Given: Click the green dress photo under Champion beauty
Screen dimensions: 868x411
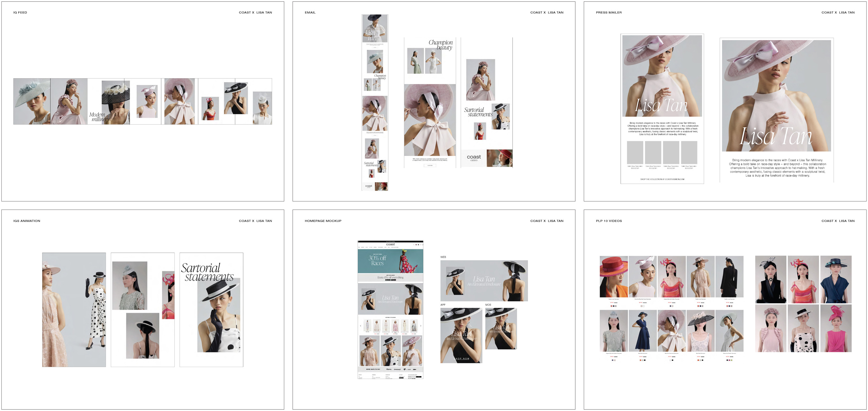Looking at the screenshot, I should 415,61.
